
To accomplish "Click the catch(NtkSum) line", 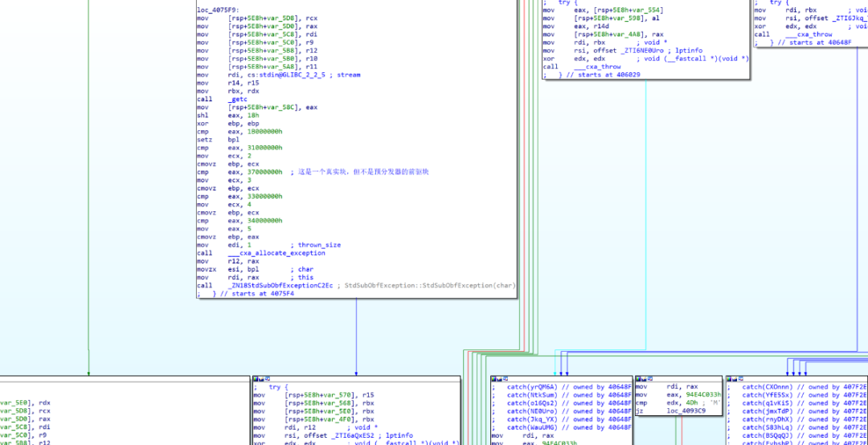I will (x=562, y=395).
